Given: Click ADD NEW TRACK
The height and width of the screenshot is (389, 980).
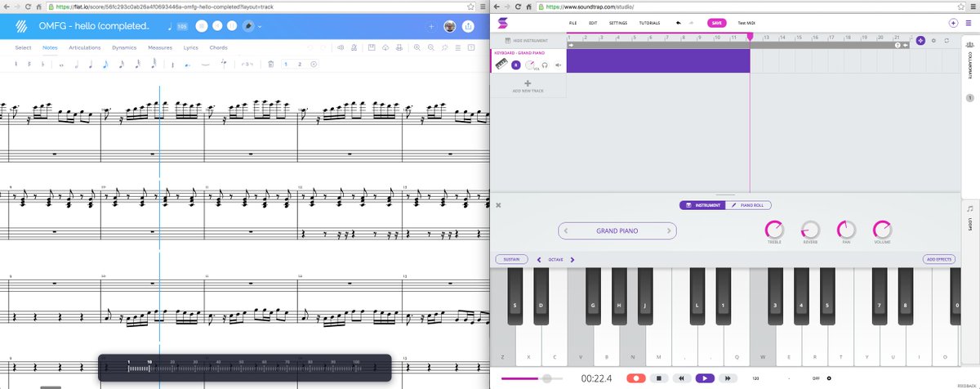Looking at the screenshot, I should [528, 87].
